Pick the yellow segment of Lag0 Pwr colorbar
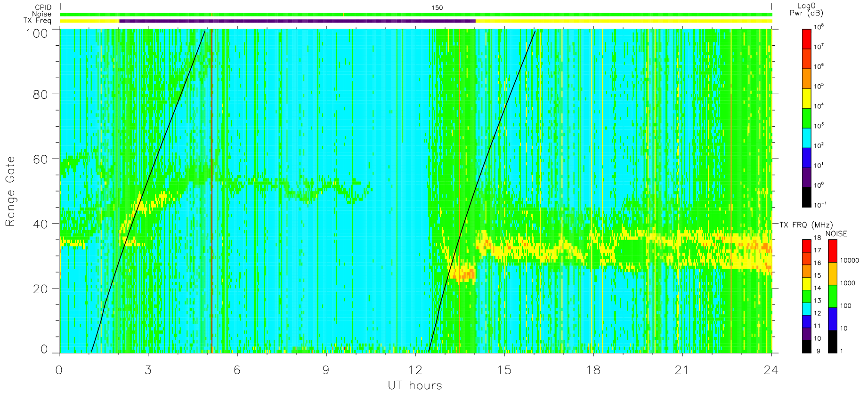The height and width of the screenshot is (400, 868). (x=806, y=98)
